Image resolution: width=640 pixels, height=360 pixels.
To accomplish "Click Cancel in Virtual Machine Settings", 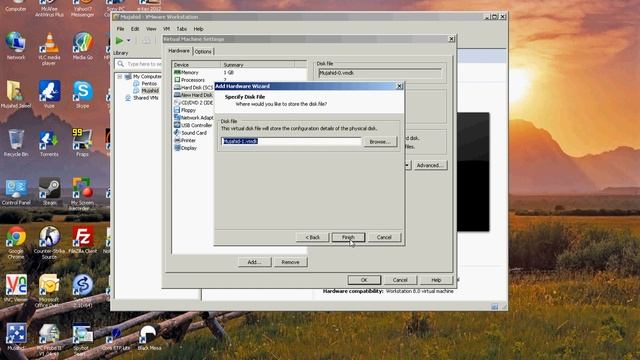I will click(400, 280).
